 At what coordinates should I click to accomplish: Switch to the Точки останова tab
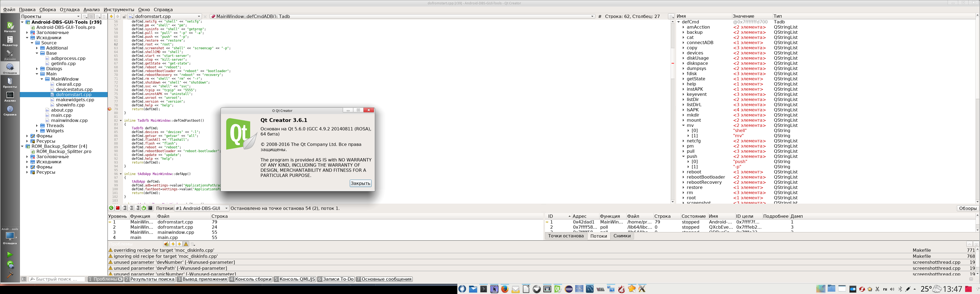[x=565, y=236]
